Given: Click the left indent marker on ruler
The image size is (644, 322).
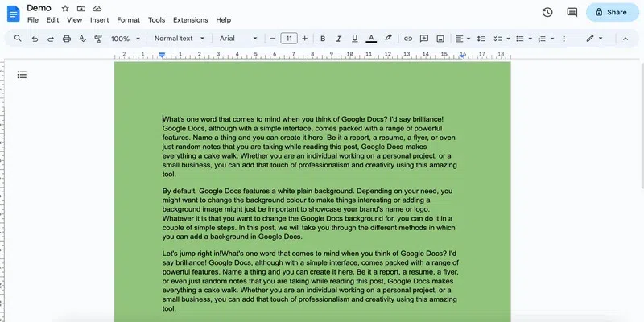Looking at the screenshot, I should [162, 55].
